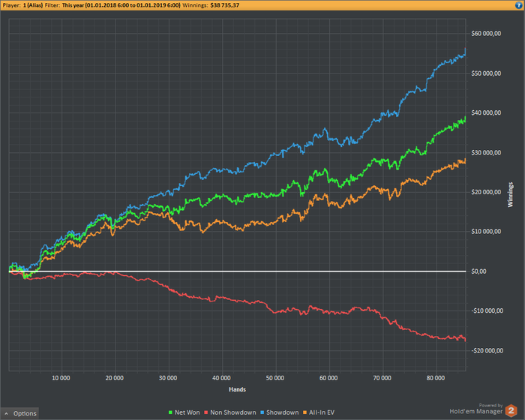Click the red Non Showdown color swatch
This screenshot has width=525, height=420.
[206, 412]
